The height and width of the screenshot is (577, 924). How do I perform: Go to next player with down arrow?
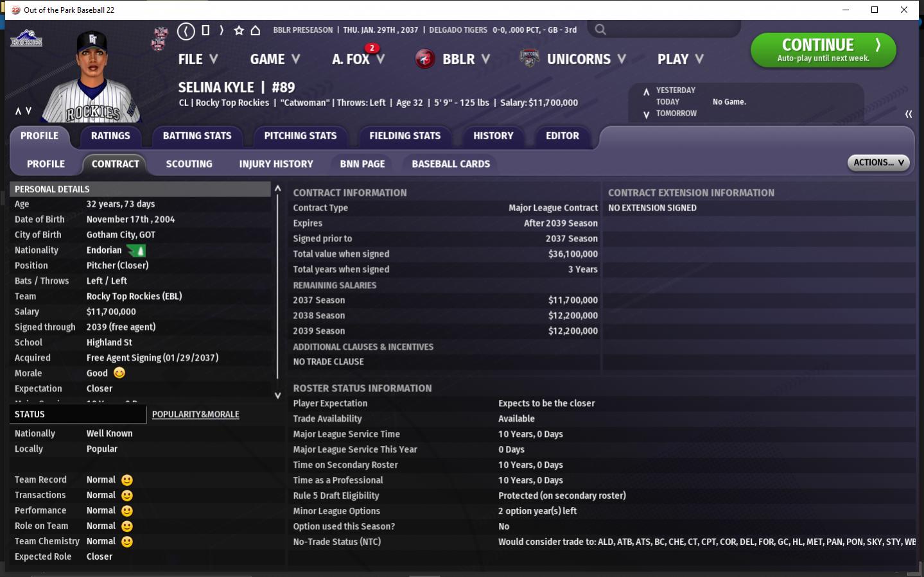pyautogui.click(x=28, y=111)
